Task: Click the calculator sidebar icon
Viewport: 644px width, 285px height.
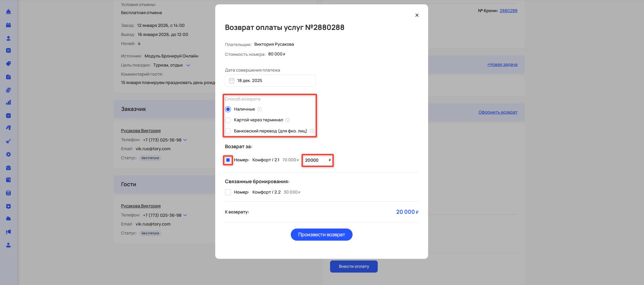Action: coord(8,193)
